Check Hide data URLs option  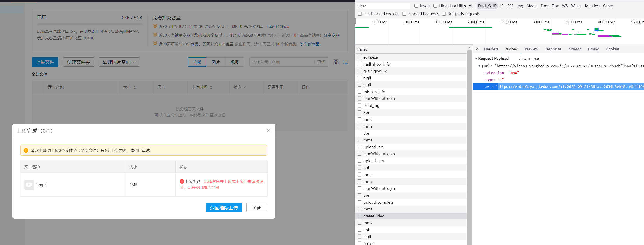click(x=435, y=6)
